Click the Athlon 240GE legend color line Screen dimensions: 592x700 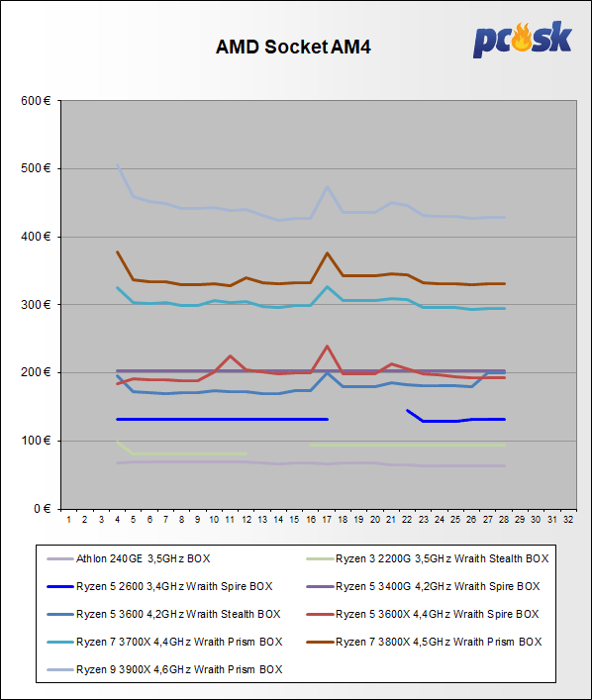coord(60,559)
